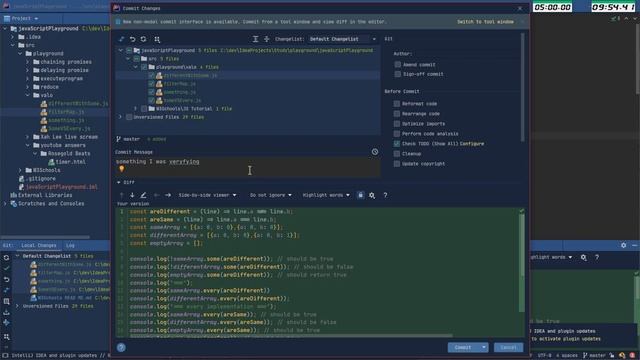The image size is (640, 360).
Task: Click Show Diff icon in Git tool window sidebar
Action: click(x=6, y=290)
